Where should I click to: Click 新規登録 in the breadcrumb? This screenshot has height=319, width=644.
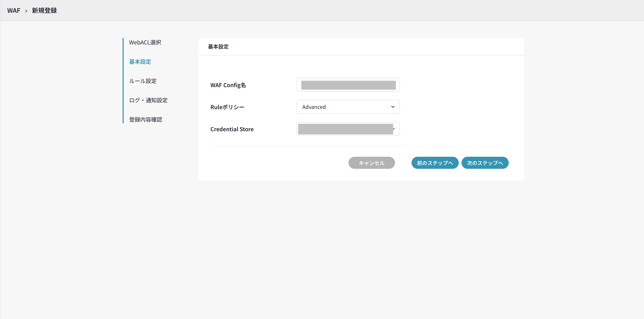tap(44, 11)
